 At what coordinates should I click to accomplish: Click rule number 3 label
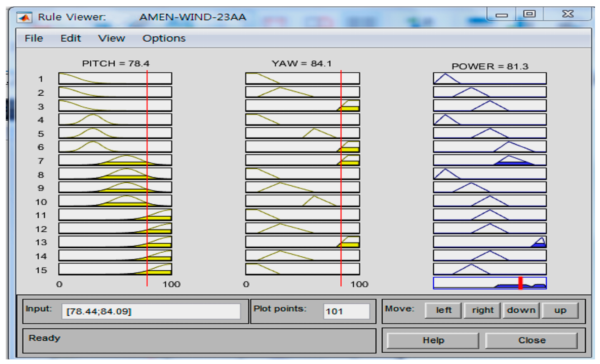tap(41, 106)
